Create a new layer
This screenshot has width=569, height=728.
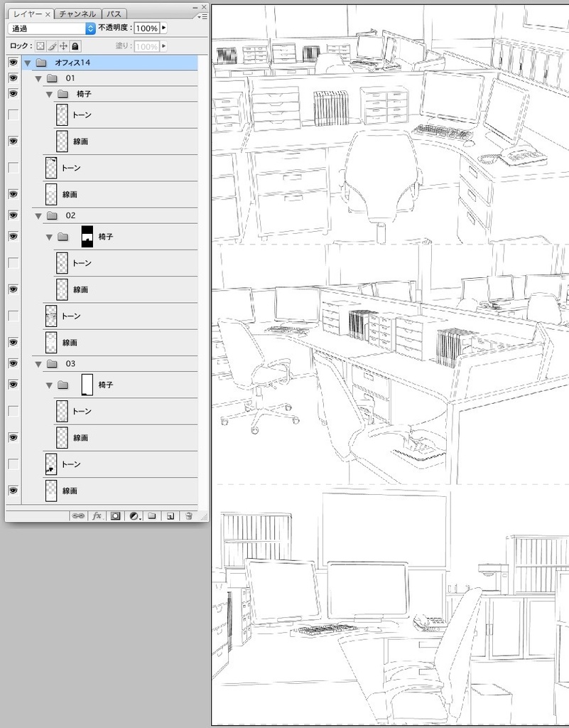click(170, 515)
